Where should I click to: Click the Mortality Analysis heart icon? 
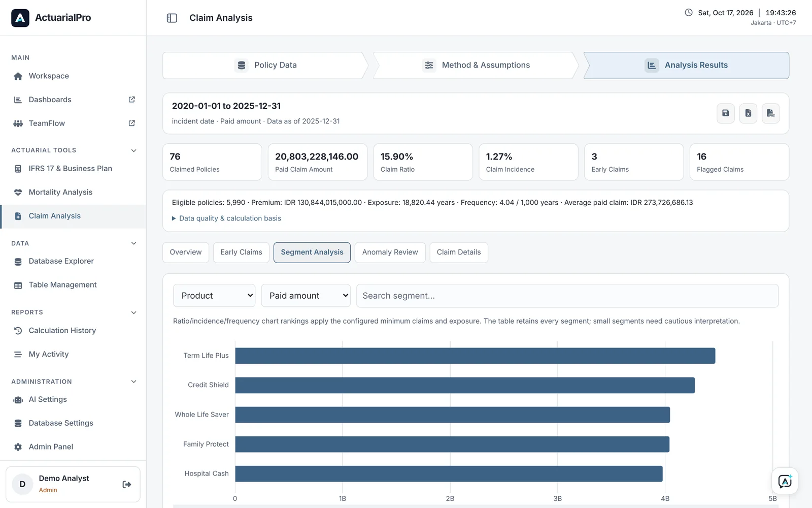coord(18,193)
